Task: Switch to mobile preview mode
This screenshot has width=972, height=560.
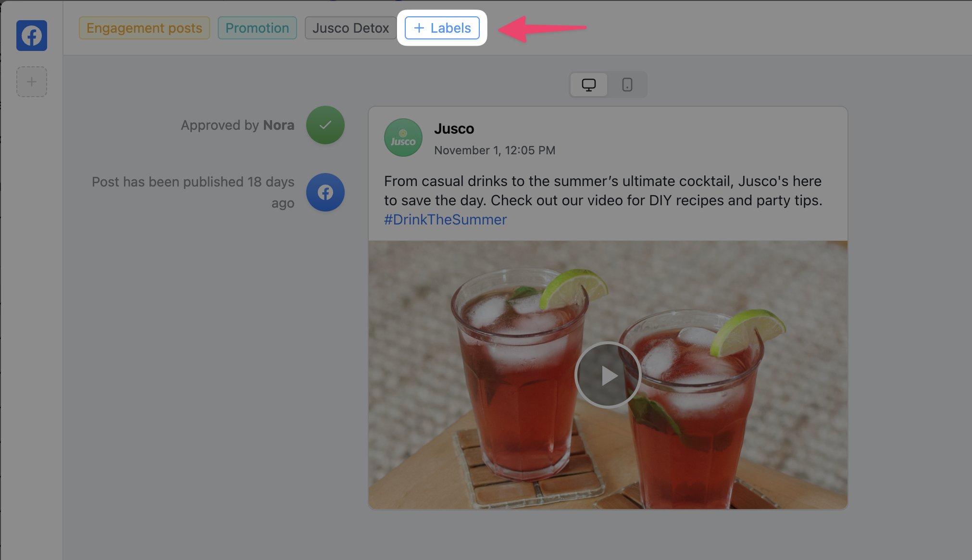Action: (627, 85)
